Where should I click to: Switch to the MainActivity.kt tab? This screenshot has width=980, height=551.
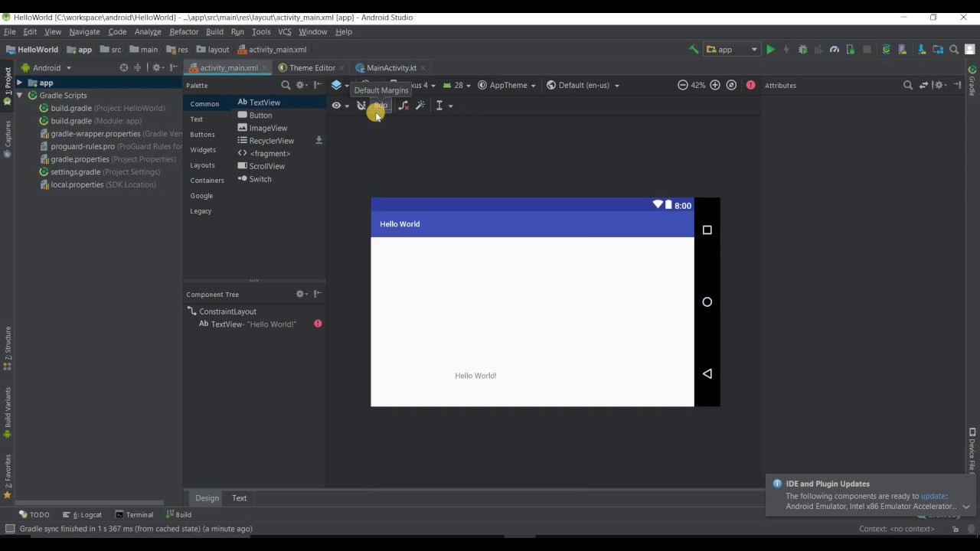390,68
